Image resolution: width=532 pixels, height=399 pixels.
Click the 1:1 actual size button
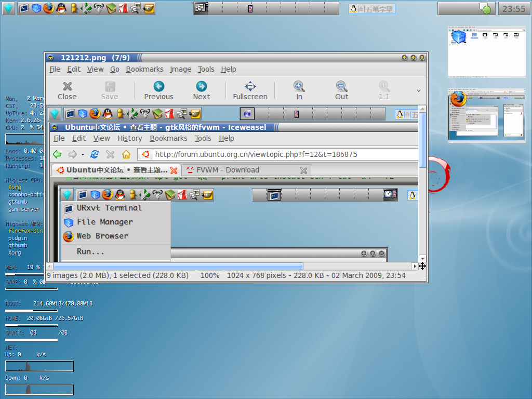pyautogui.click(x=384, y=90)
